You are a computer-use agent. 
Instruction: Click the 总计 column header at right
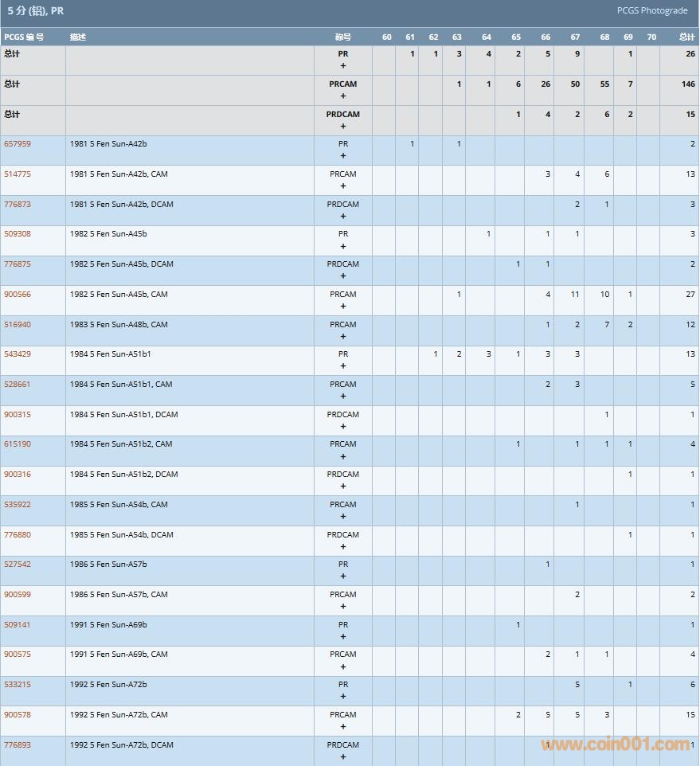pyautogui.click(x=686, y=37)
